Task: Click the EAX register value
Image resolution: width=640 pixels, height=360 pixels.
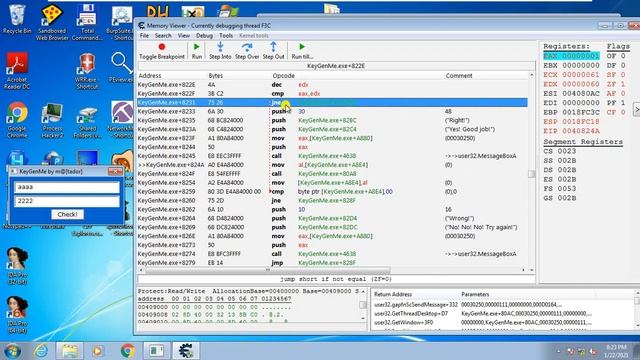Action: (x=571, y=56)
